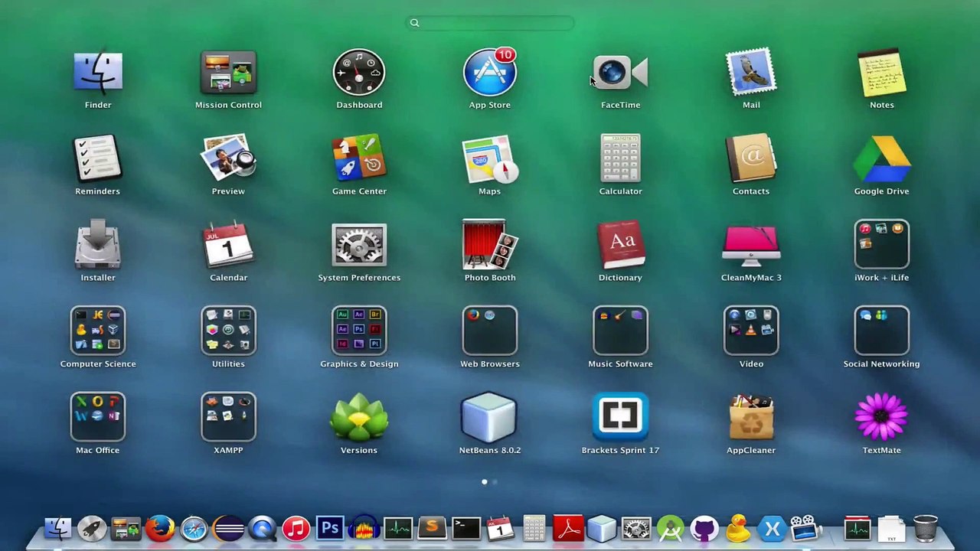Open the Dashboard app

click(x=359, y=73)
